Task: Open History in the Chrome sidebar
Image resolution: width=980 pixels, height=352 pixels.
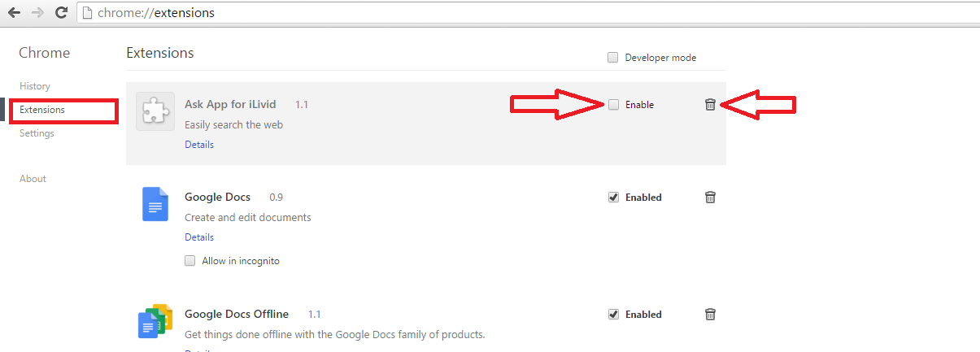Action: click(35, 86)
